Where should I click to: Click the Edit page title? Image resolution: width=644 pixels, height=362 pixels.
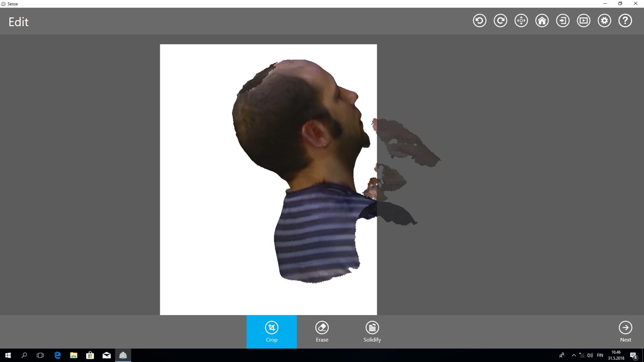(x=19, y=22)
